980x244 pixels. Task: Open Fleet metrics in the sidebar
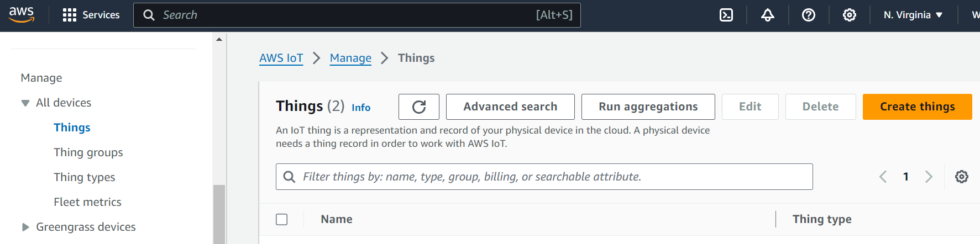point(87,202)
